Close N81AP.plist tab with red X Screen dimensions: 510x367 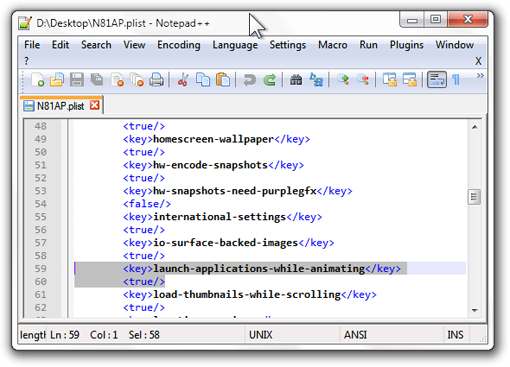[95, 105]
